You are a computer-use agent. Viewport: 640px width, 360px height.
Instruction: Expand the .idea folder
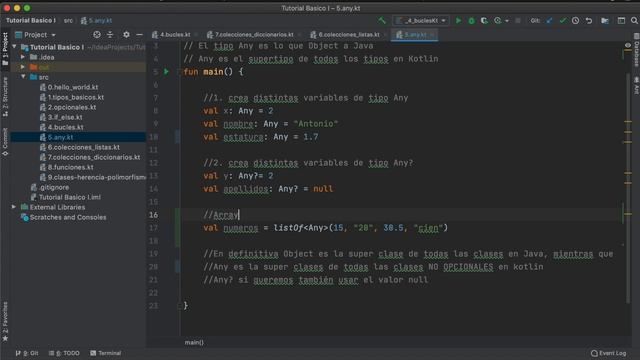coord(23,57)
